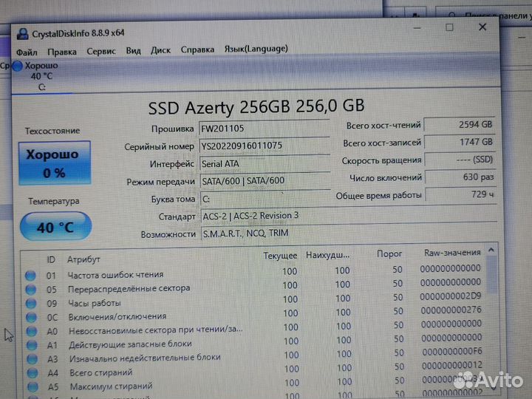The image size is (532, 399).
Task: Open the Сервис menu
Action: 101,51
